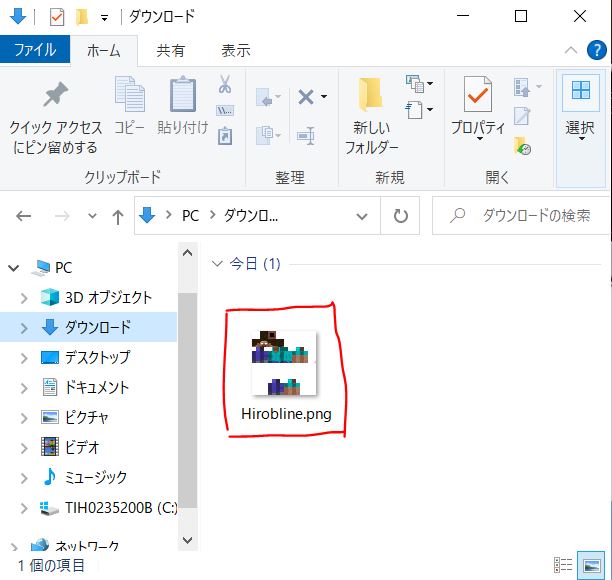Go back with the left arrow
Screen dimensions: 612x580
[23, 216]
